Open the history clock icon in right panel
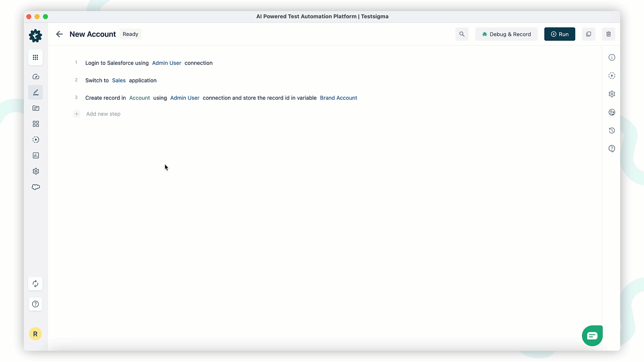The image size is (644, 362). pos(612,131)
